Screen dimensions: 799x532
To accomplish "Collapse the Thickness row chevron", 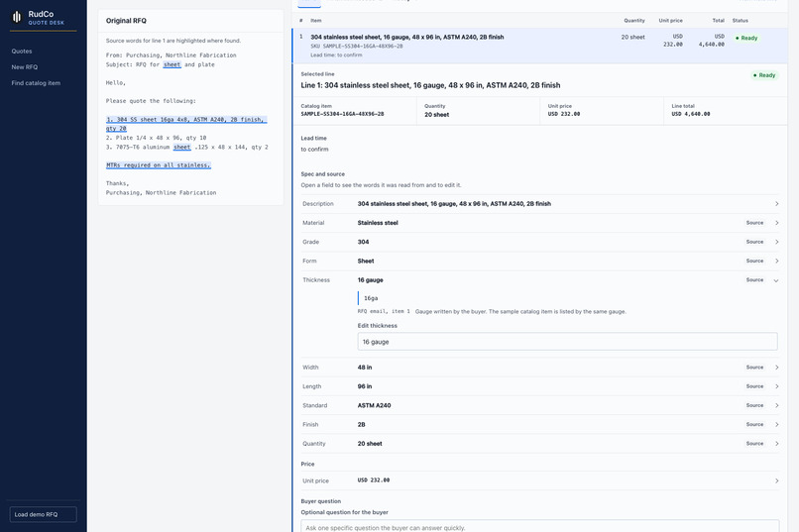I will coord(776,280).
